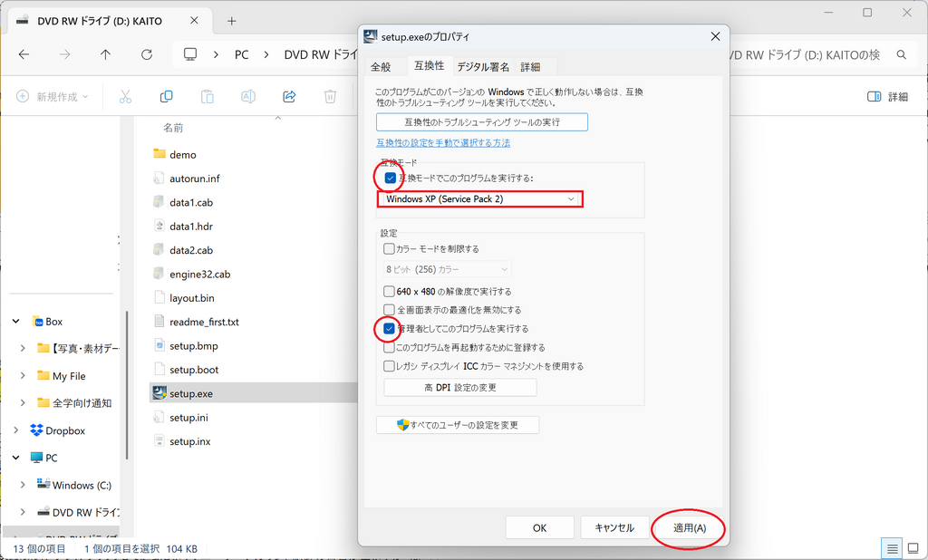
Task: Toggle 互換モードでこのプログラムを実行する checkbox
Action: [x=390, y=178]
